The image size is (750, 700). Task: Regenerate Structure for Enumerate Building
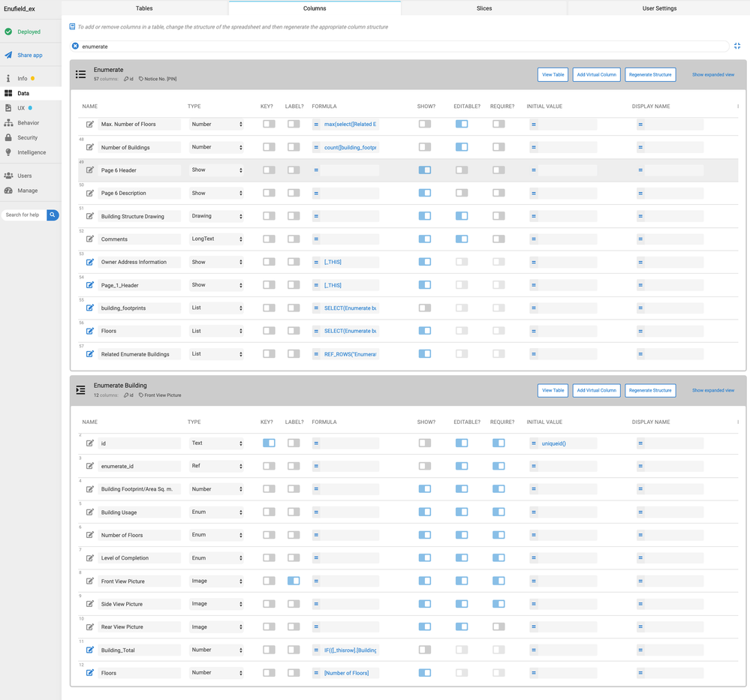650,391
